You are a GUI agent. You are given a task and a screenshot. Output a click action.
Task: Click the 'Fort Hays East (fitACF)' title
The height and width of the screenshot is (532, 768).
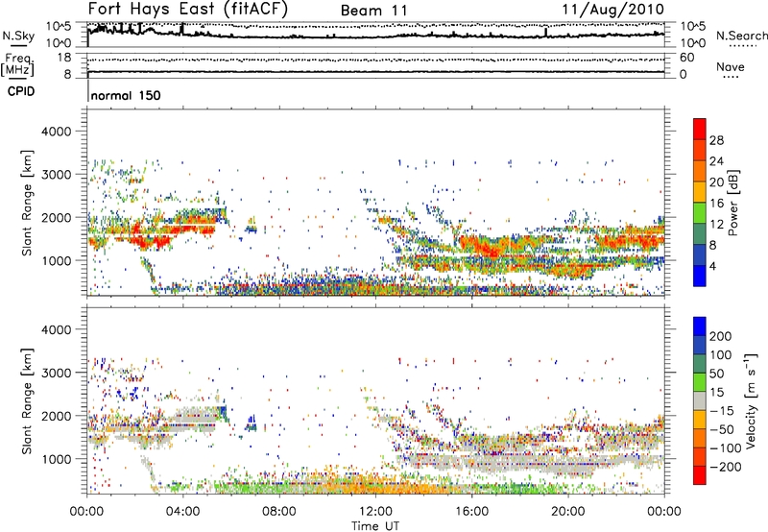click(x=187, y=9)
